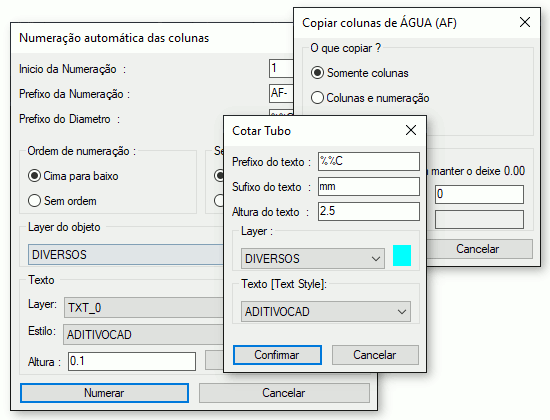Expand the DIVERSOS layer dropdown in Cotar Tubo
This screenshot has height=420, width=550.
313,259
